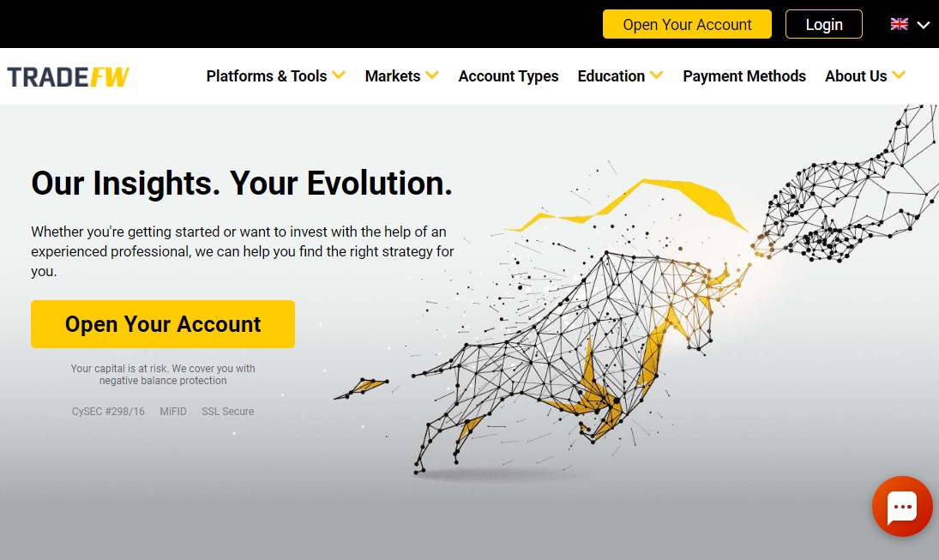
Task: Expand the Markets dropdown arrow
Action: tap(432, 75)
